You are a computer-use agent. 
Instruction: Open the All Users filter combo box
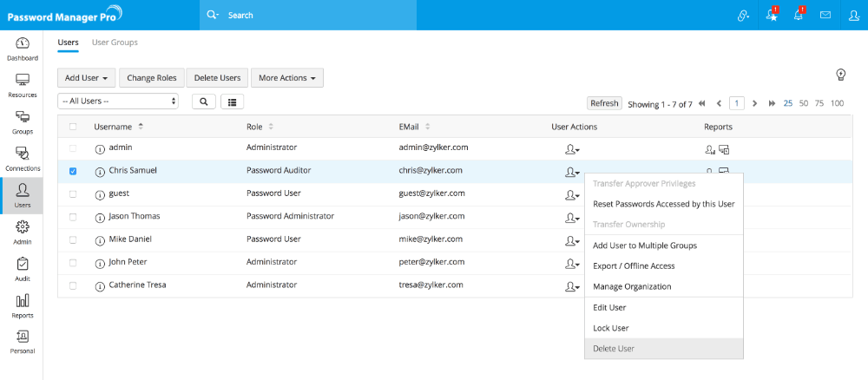coord(117,102)
